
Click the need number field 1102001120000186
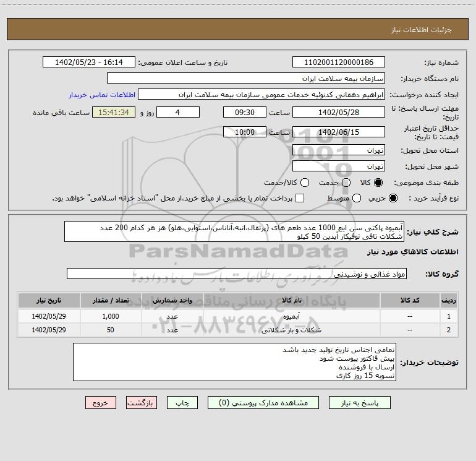point(339,62)
